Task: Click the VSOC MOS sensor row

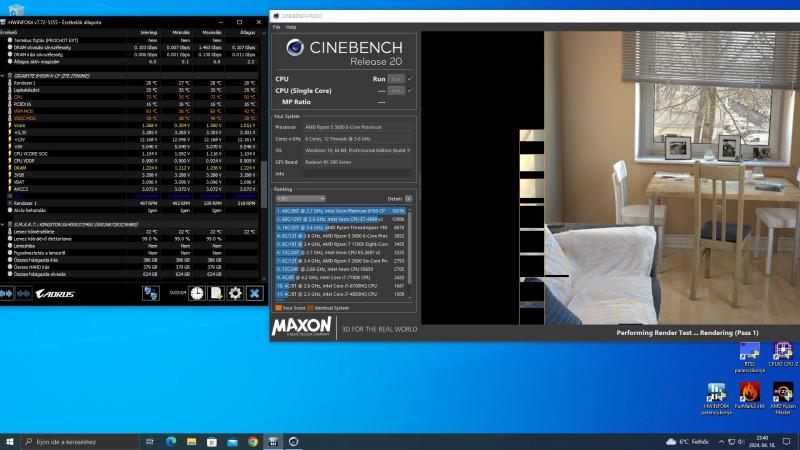Action: [130, 118]
